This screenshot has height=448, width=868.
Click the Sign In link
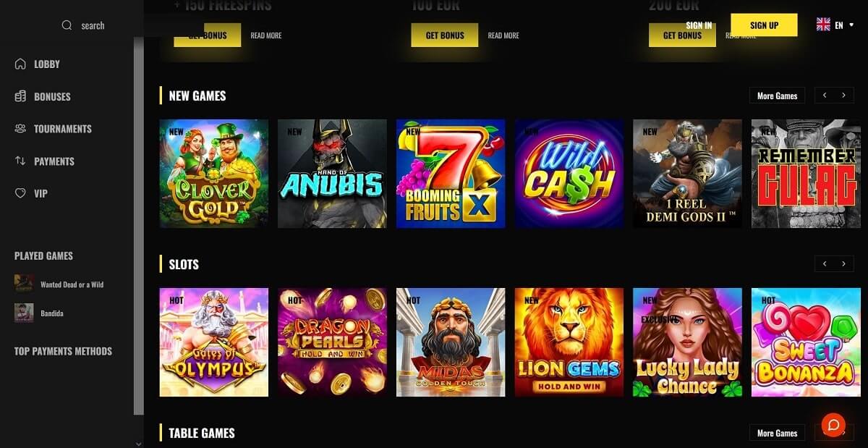pyautogui.click(x=699, y=25)
